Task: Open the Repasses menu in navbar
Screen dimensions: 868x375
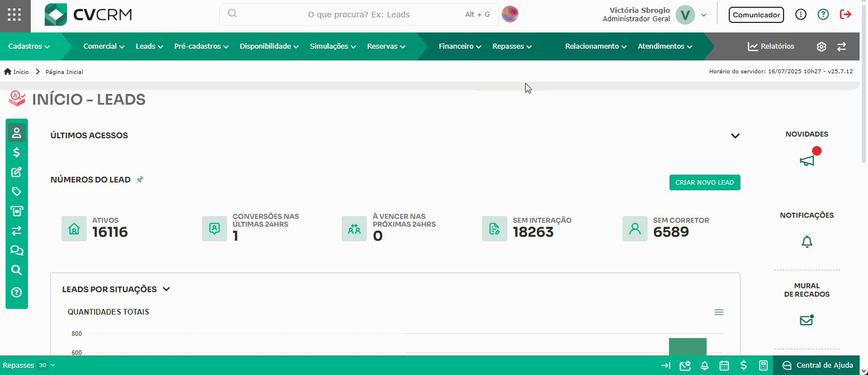Action: click(x=512, y=46)
